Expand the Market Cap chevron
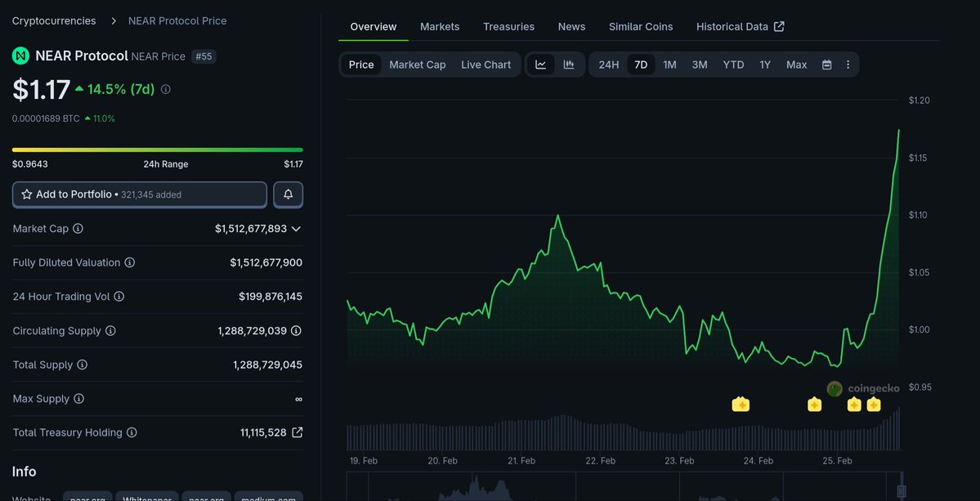Screen dimensions: 980x501 coord(296,229)
